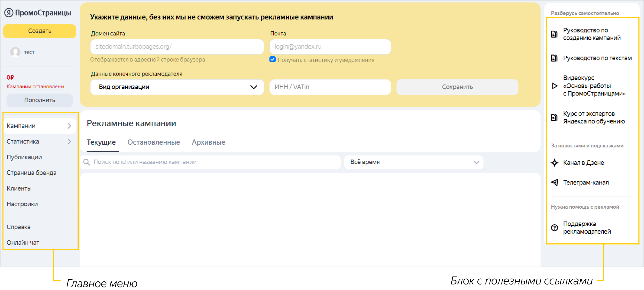Screen dimensions: 644x290
Task: Click play icon for Видеокурс Основы работы
Action: click(x=554, y=86)
